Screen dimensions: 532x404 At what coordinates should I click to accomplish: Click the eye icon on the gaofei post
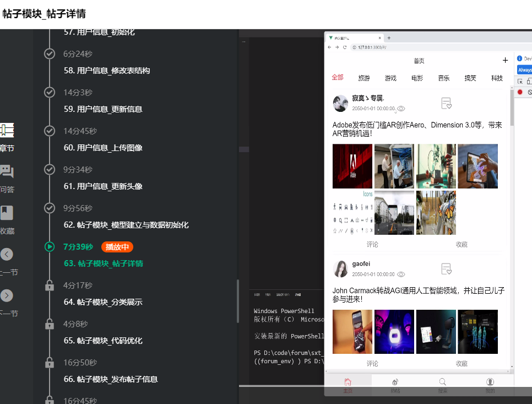401,274
